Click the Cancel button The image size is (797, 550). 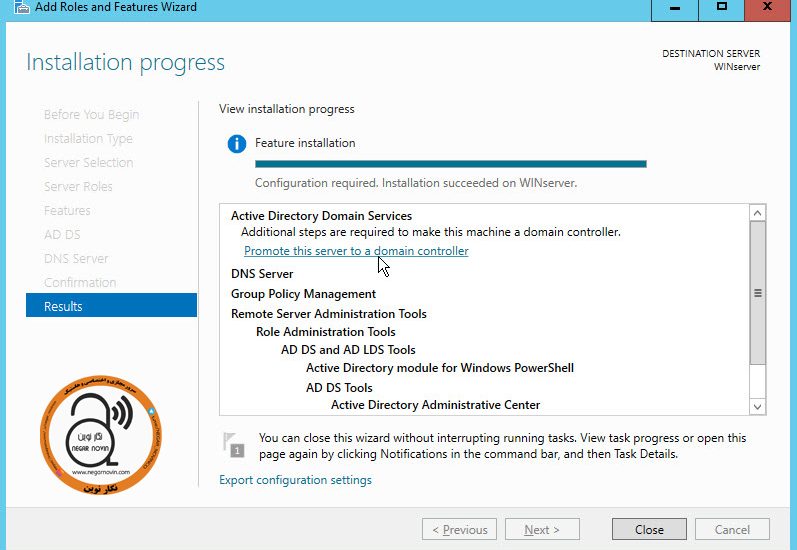[732, 529]
